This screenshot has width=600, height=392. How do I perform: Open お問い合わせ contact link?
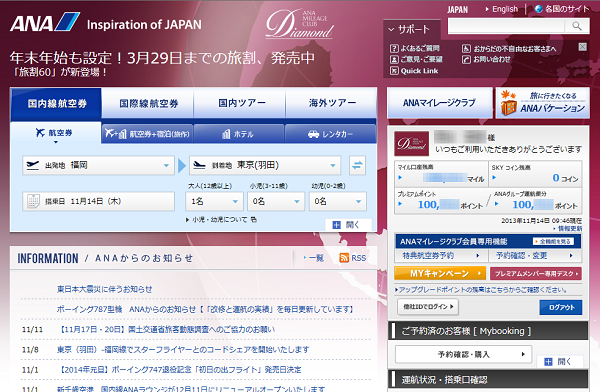click(486, 59)
